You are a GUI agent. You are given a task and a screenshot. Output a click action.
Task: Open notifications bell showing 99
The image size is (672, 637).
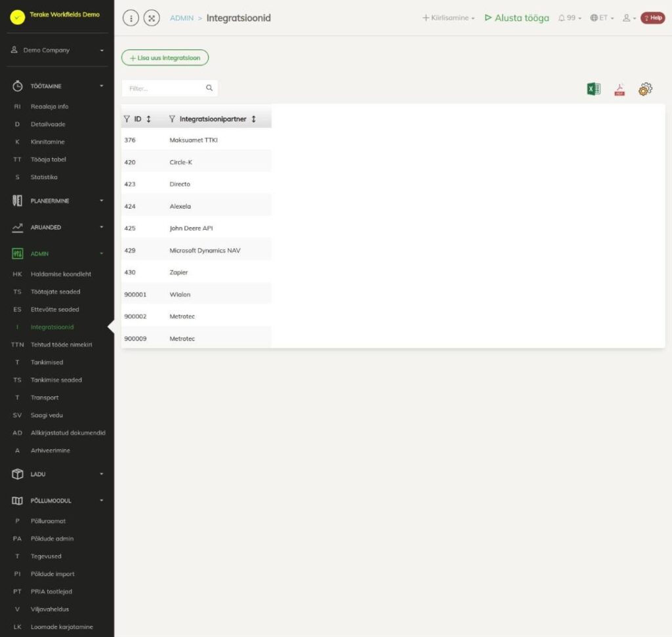point(570,18)
